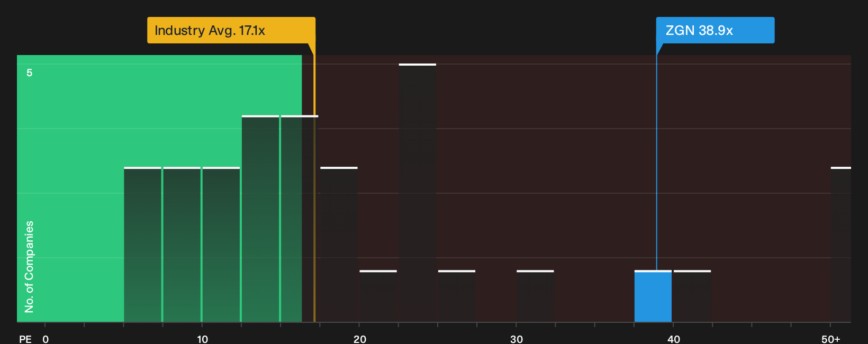Screen dimensions: 868x344
Task: Click the x-axis label 10
Action: coord(202,339)
